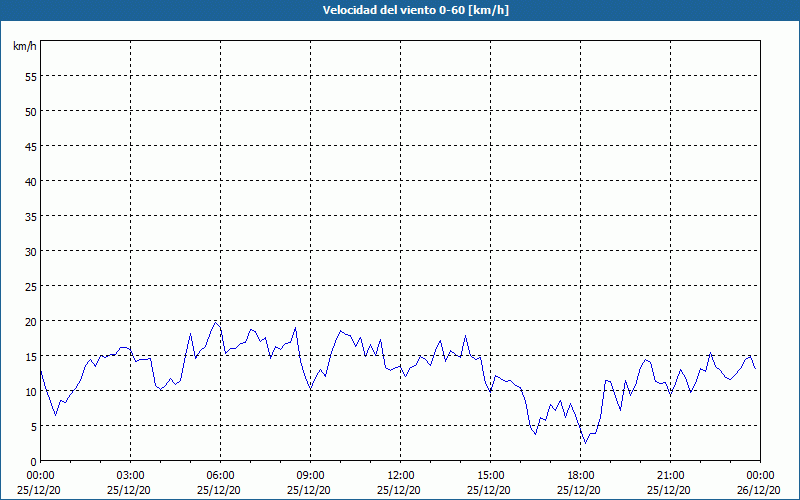Click the 35 value on the y-axis
The height and width of the screenshot is (500, 800).
click(x=31, y=216)
